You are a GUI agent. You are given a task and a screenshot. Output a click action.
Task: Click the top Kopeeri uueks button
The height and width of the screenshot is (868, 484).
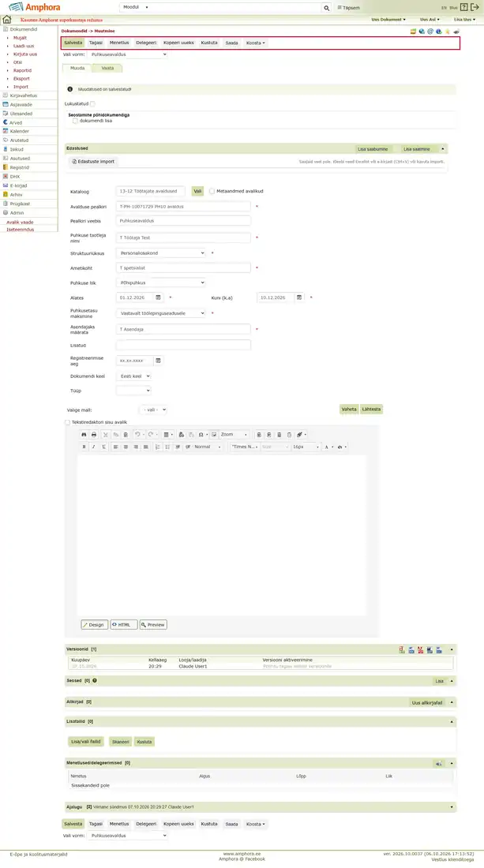point(179,43)
